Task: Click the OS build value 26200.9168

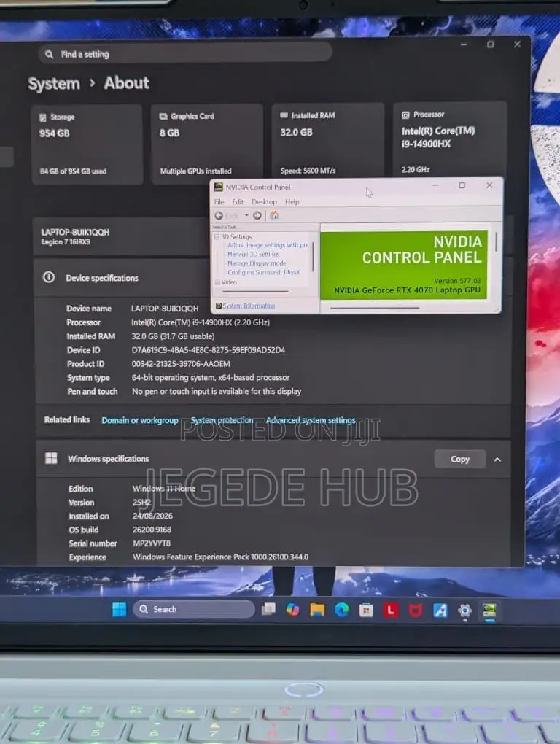Action: [x=152, y=530]
